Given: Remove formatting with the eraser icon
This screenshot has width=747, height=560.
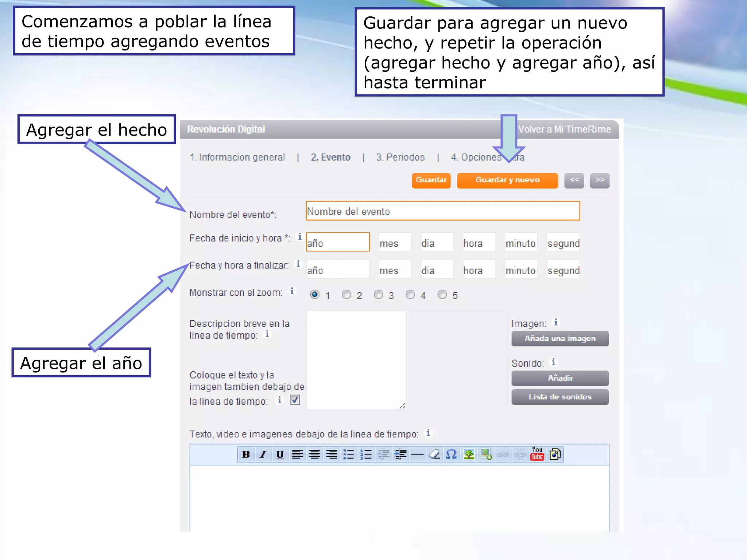Looking at the screenshot, I should click(x=434, y=454).
